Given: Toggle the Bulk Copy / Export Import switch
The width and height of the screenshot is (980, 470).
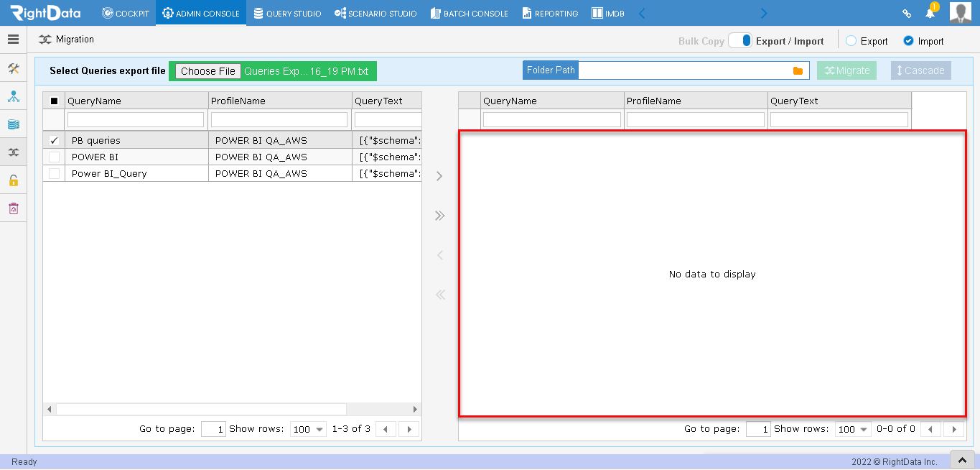Looking at the screenshot, I should (x=739, y=41).
